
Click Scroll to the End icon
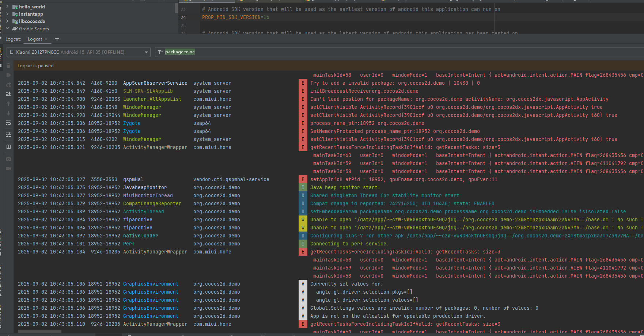point(8,94)
